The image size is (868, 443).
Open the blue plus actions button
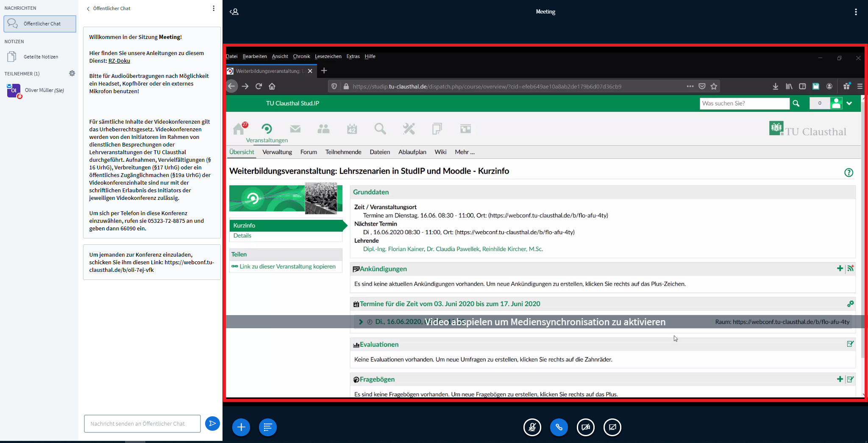241,427
